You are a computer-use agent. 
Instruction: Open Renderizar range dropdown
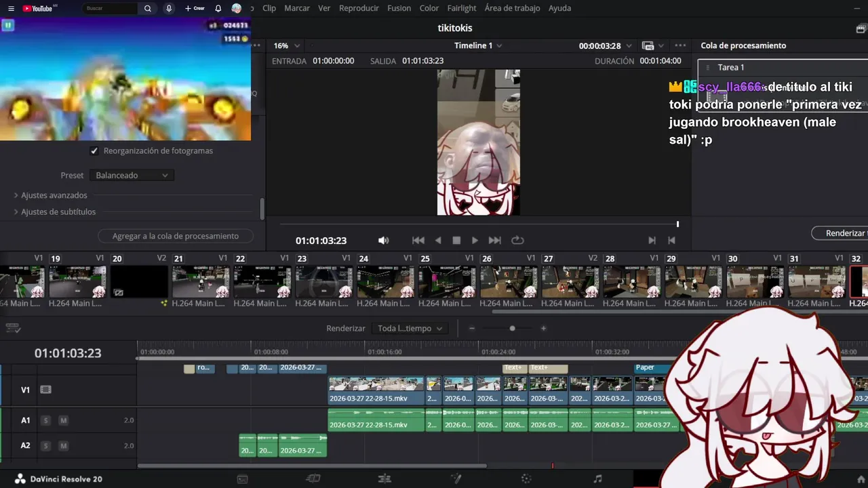[x=410, y=328]
